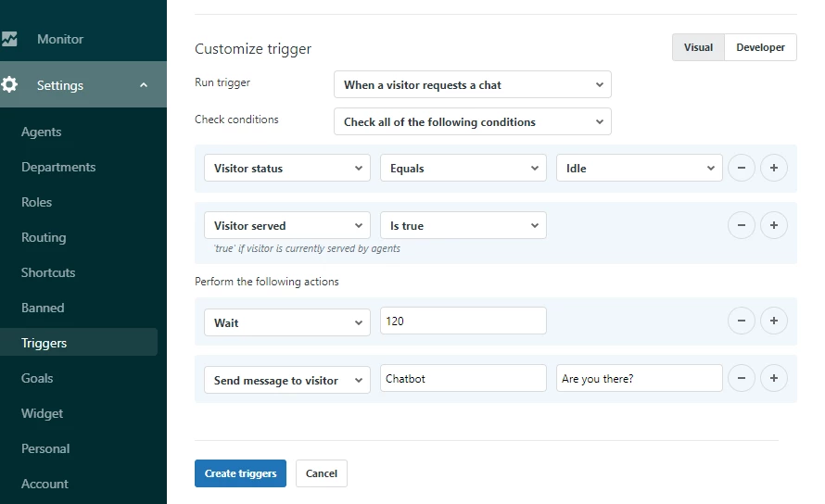
Task: Switch to Visual trigger editor mode
Action: 698,47
